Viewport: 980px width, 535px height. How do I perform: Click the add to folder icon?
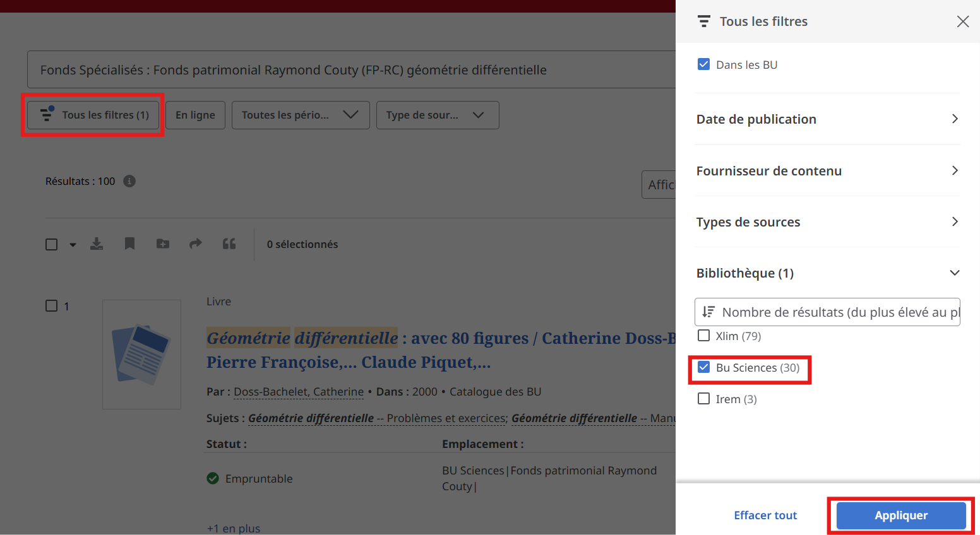163,244
